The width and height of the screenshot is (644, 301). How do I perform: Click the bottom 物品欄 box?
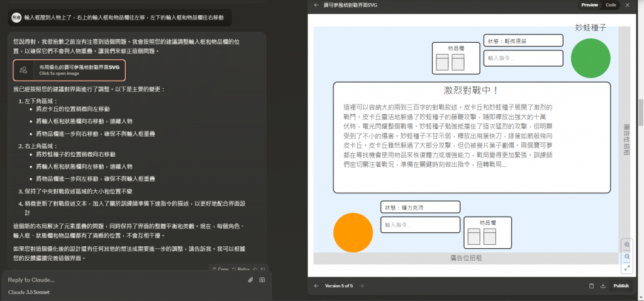[487, 232]
